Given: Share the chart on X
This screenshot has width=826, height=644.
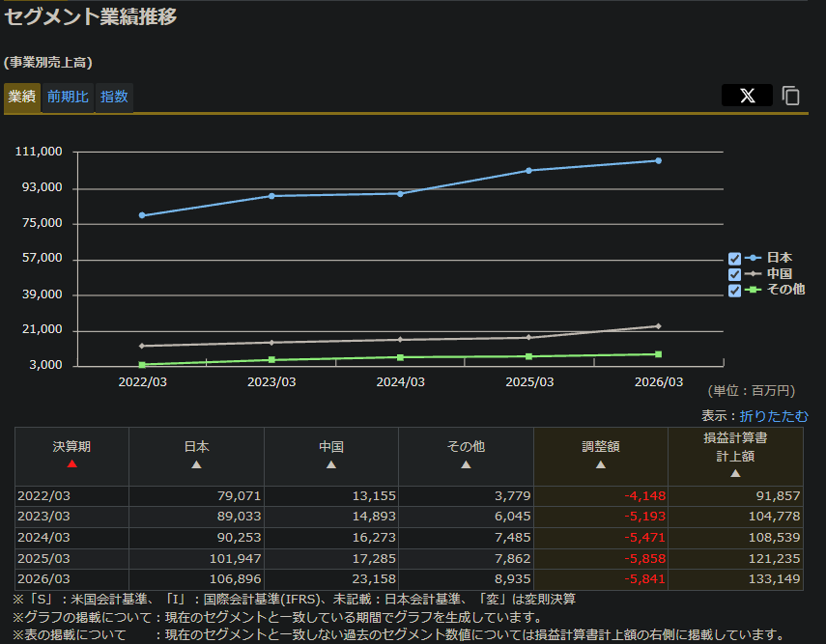Looking at the screenshot, I should click(x=747, y=96).
